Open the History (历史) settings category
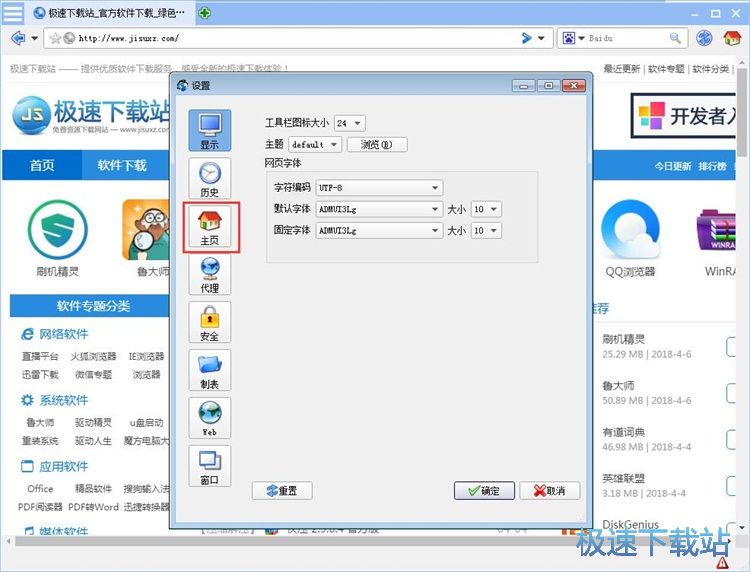Viewport: 750px width, 572px height. [210, 178]
